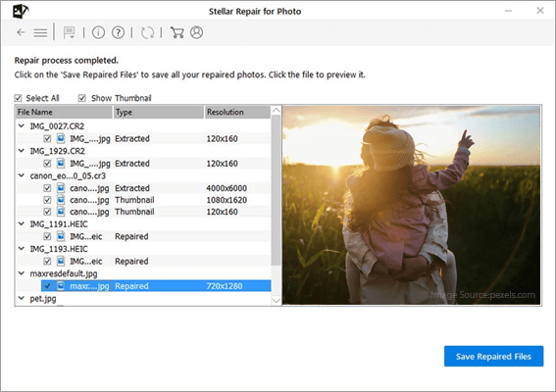Uncheck the 4000x6000 extracted file checkbox
Image resolution: width=556 pixels, height=392 pixels.
(47, 188)
